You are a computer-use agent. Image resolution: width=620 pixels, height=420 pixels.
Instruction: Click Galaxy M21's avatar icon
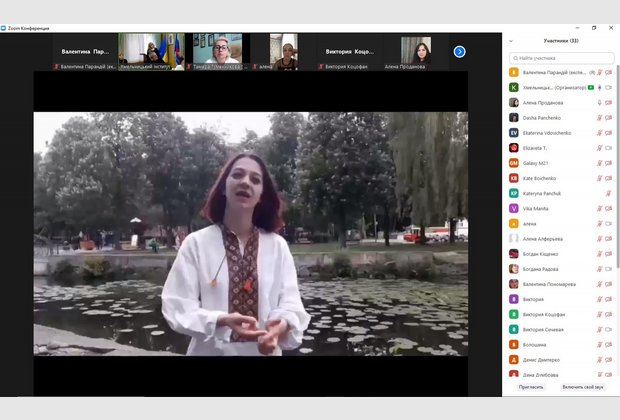(x=514, y=163)
